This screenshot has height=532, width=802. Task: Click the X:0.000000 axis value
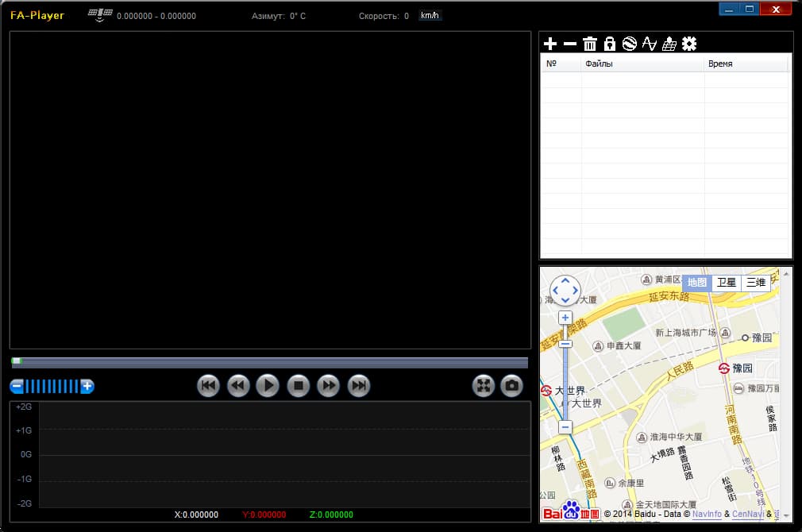196,515
